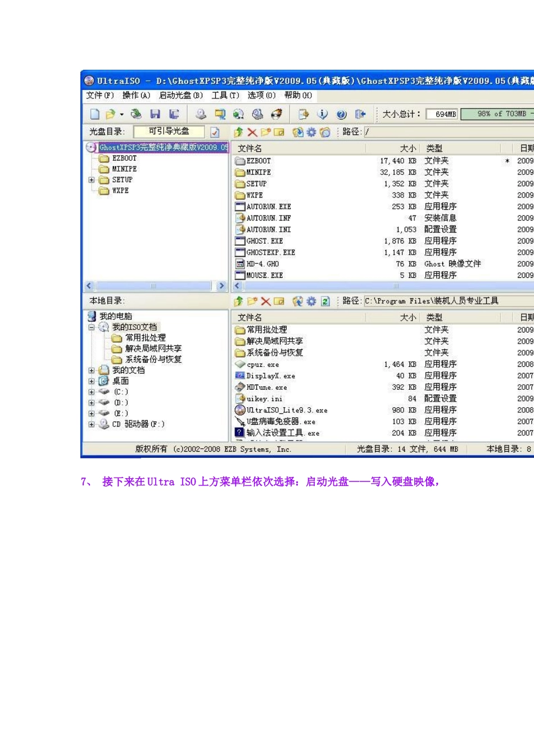Click the Information toolbar icon
Viewport: 534px width, 756px height.
[x=322, y=114]
